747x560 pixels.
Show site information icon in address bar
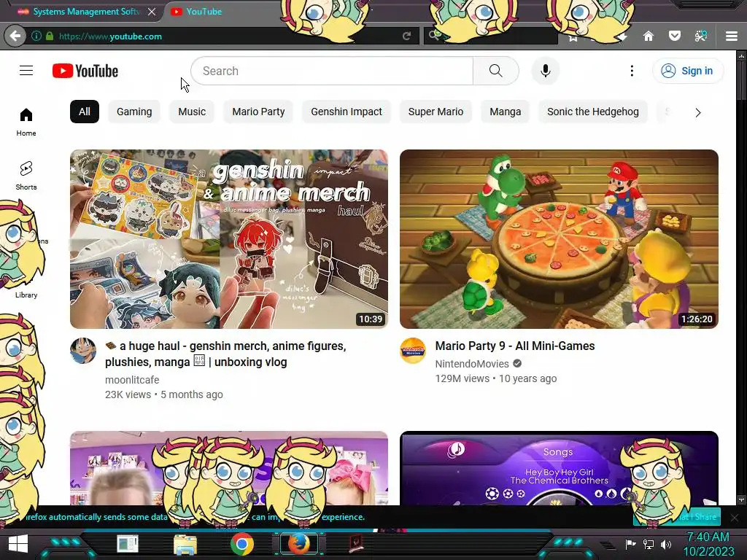point(36,36)
